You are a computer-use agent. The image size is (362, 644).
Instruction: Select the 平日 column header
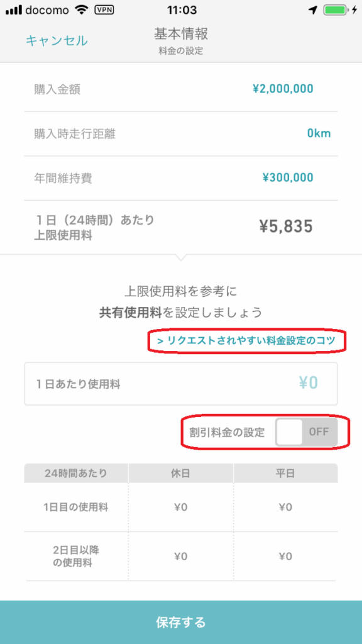(x=286, y=473)
